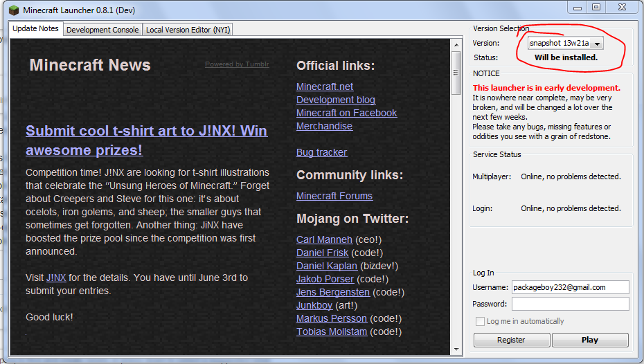
Task: Click the news scrollbar up arrow
Action: point(456,44)
